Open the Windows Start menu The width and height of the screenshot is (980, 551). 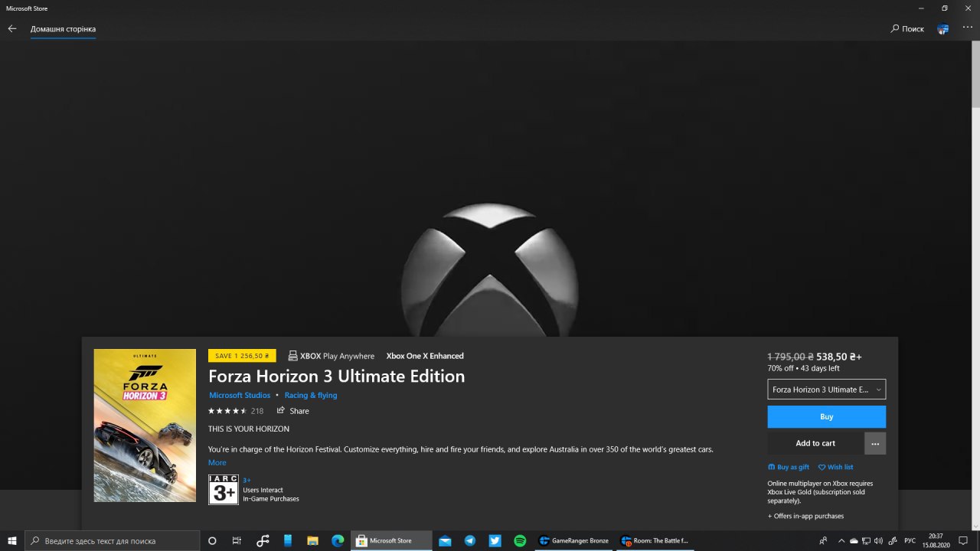12,540
